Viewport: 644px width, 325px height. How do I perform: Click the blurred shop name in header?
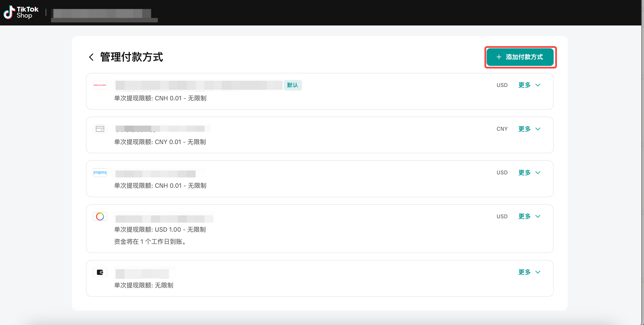pyautogui.click(x=102, y=13)
